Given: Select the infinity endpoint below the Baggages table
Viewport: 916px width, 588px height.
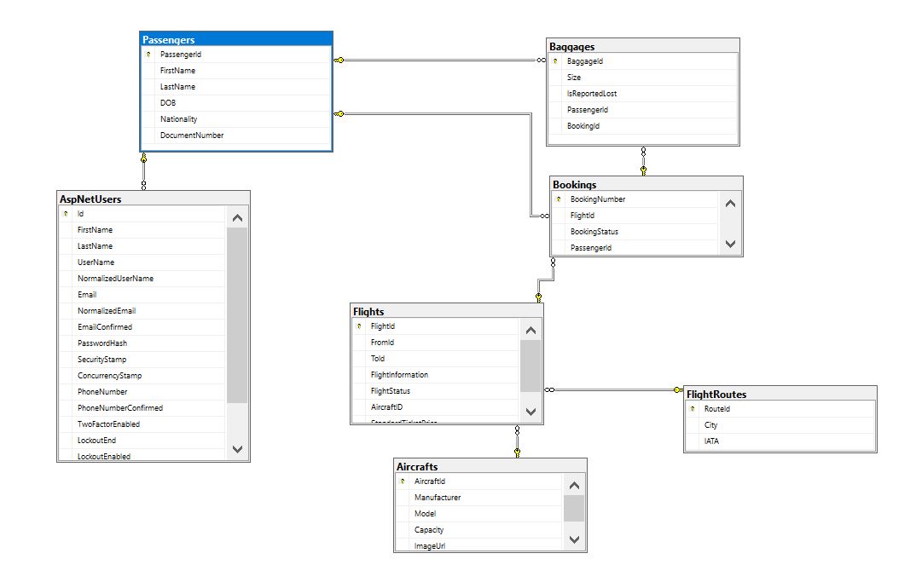Looking at the screenshot, I should point(643,152).
